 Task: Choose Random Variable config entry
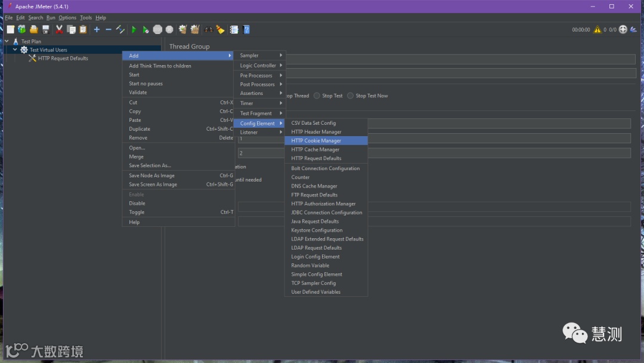[x=326, y=266]
